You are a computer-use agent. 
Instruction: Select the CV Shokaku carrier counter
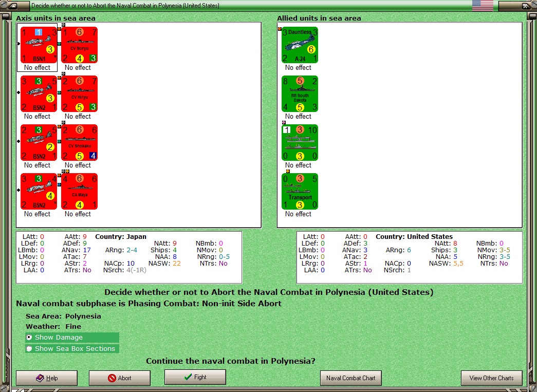tap(80, 142)
